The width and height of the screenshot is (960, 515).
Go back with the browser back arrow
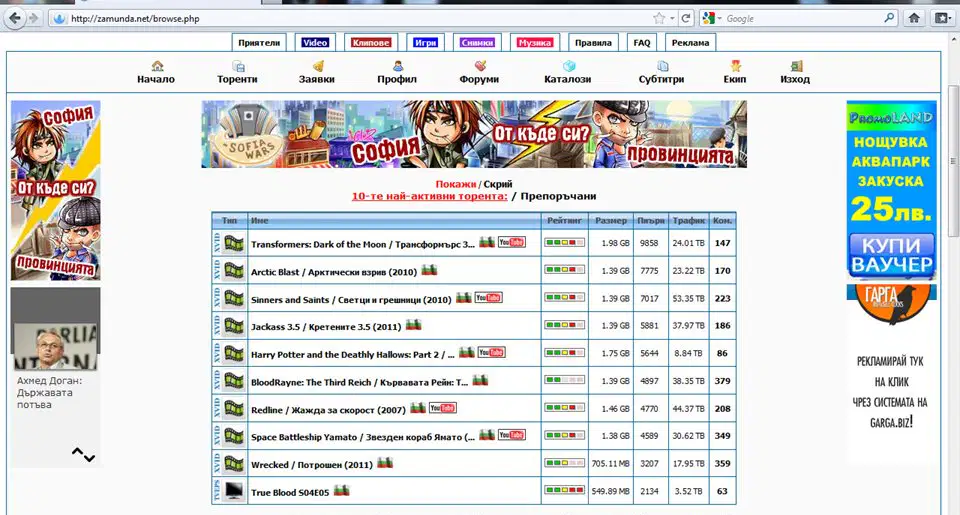coord(14,18)
